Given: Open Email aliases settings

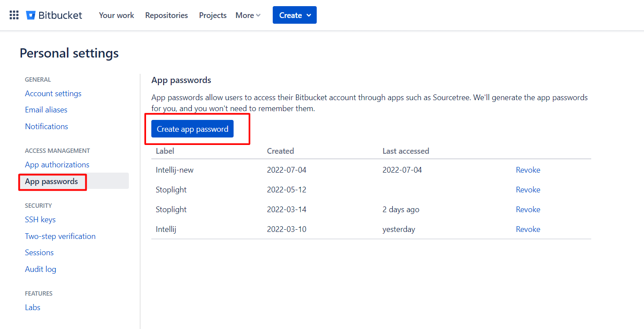Looking at the screenshot, I should (46, 110).
